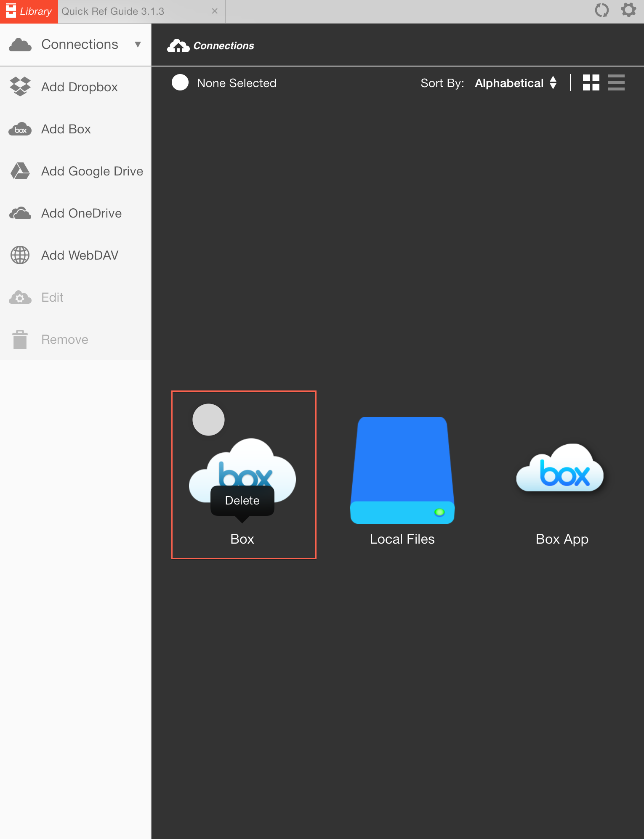644x839 pixels.
Task: Open the Library tab
Action: click(x=29, y=11)
